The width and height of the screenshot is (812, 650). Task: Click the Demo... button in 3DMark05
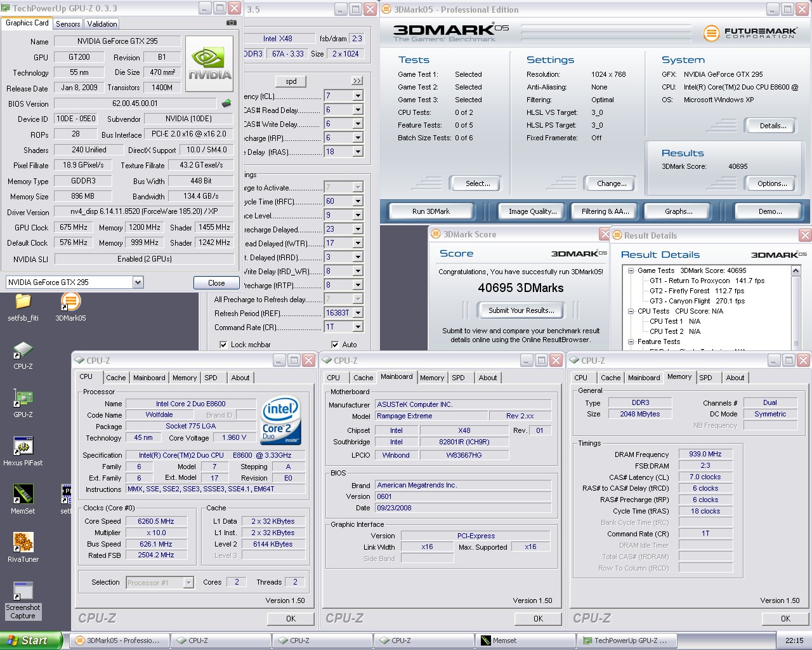point(769,211)
